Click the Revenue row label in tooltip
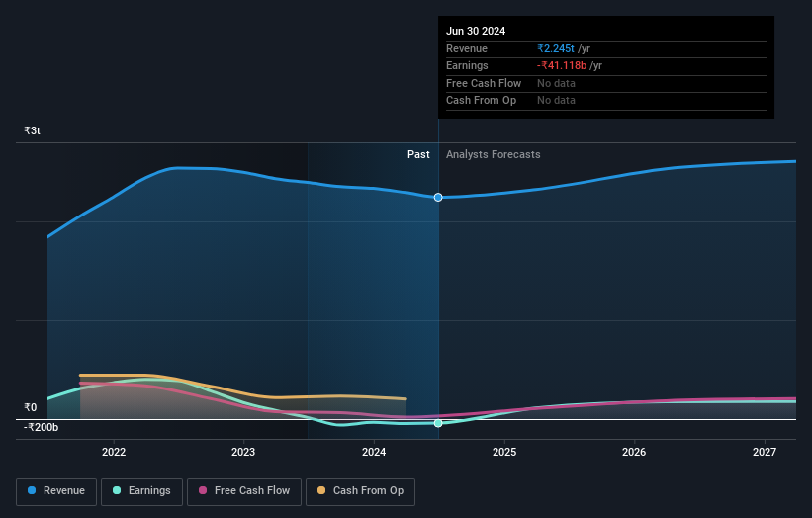This screenshot has width=812, height=518. click(x=467, y=48)
